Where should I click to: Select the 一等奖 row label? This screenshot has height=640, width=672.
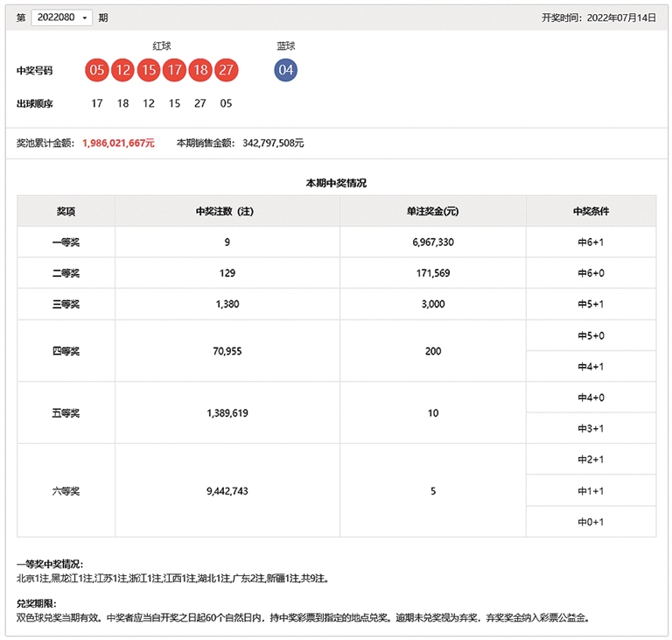pyautogui.click(x=66, y=242)
